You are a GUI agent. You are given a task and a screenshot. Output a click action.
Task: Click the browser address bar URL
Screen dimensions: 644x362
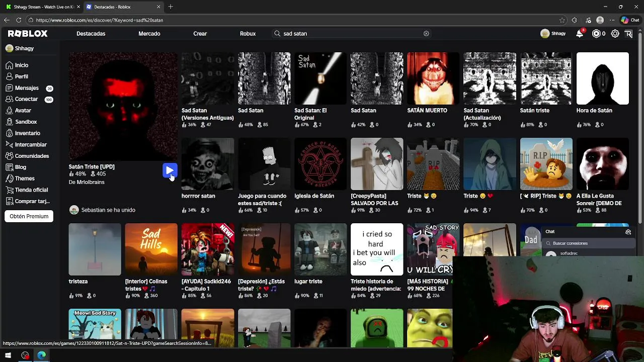(99, 20)
